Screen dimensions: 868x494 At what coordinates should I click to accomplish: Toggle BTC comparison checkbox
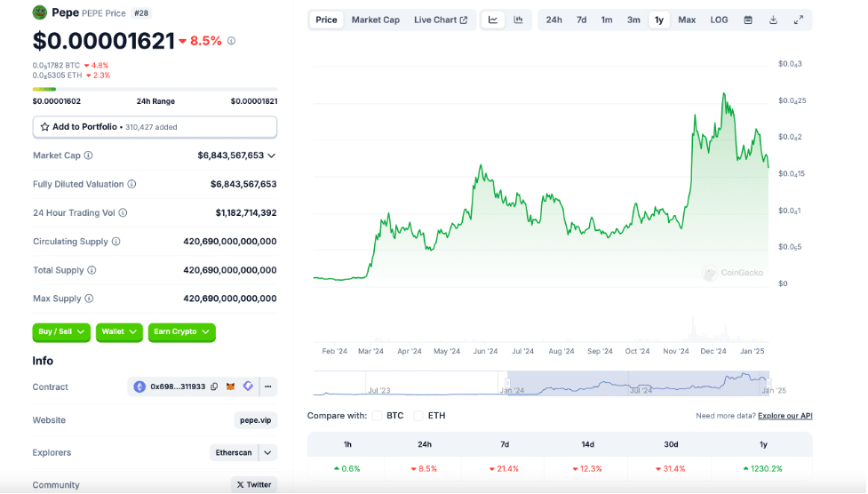click(377, 415)
